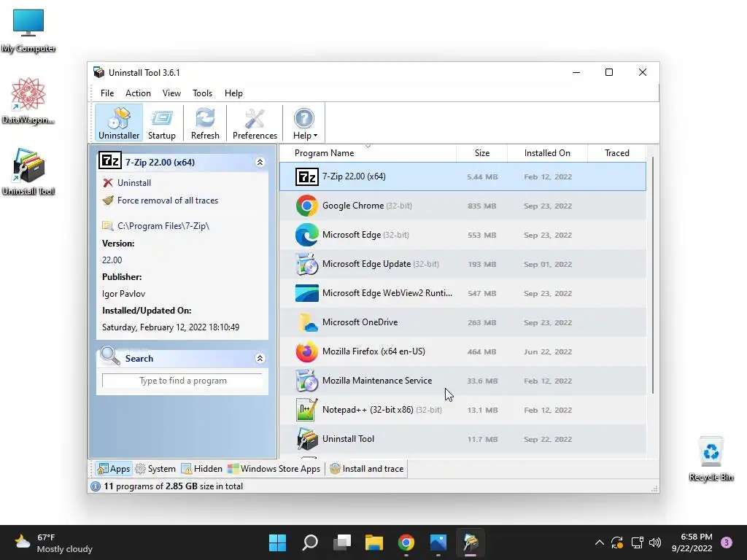Select the Microsoft OneDrive icon
The height and width of the screenshot is (560, 747).
coord(307,322)
